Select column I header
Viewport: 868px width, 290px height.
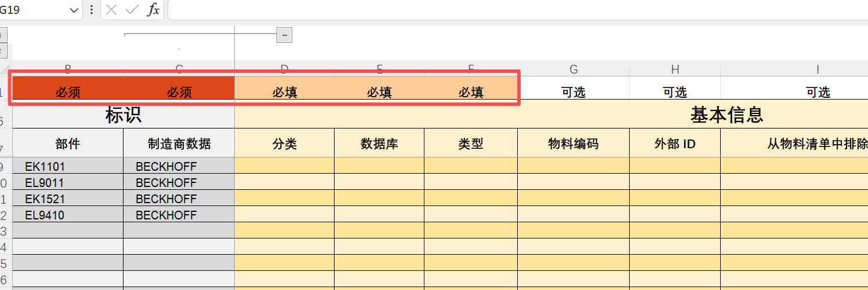[x=818, y=69]
